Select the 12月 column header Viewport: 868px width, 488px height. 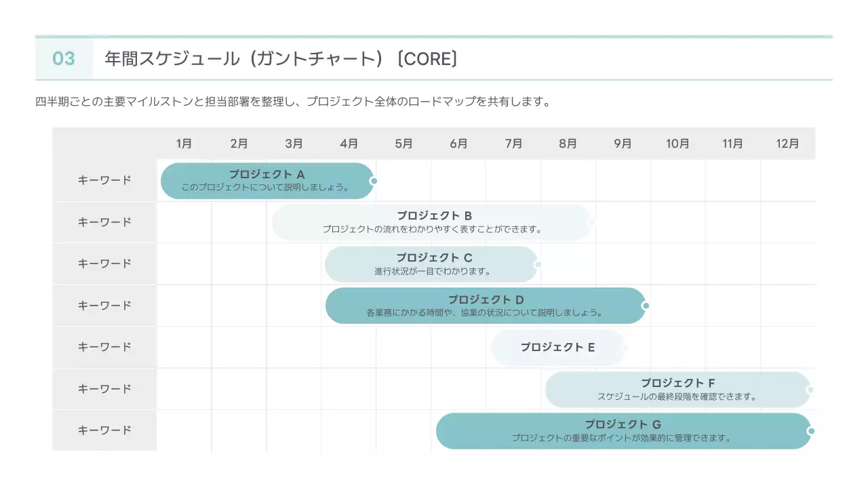tap(788, 143)
